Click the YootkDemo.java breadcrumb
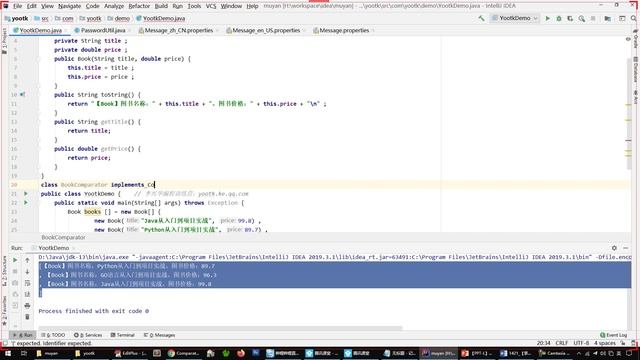The height and width of the screenshot is (360, 640). (x=160, y=18)
